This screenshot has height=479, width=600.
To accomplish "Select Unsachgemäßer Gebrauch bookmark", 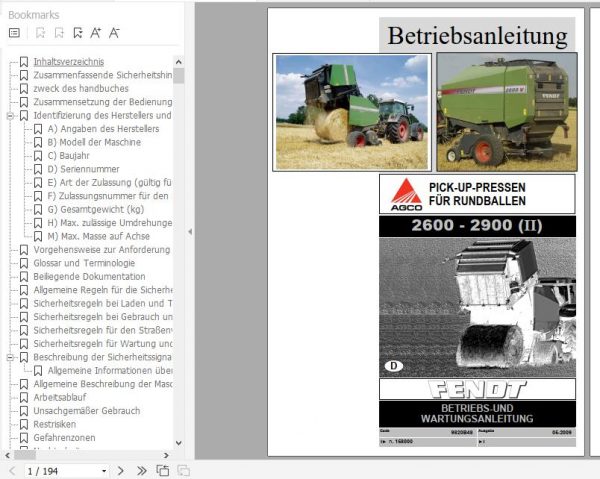I will 86,411.
